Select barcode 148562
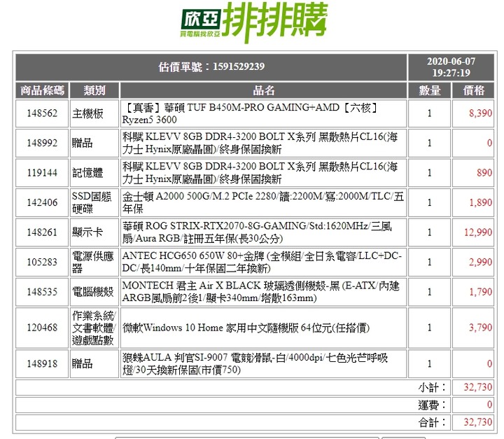The image size is (504, 439). (42, 113)
